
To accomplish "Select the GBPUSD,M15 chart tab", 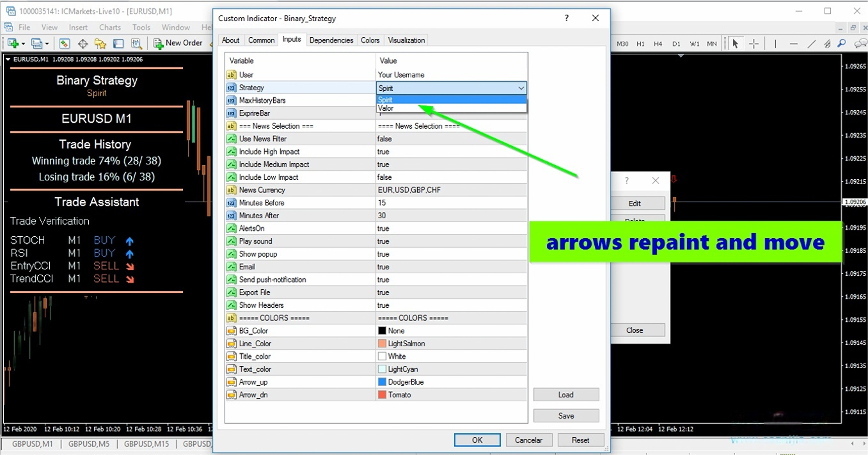I will (146, 443).
